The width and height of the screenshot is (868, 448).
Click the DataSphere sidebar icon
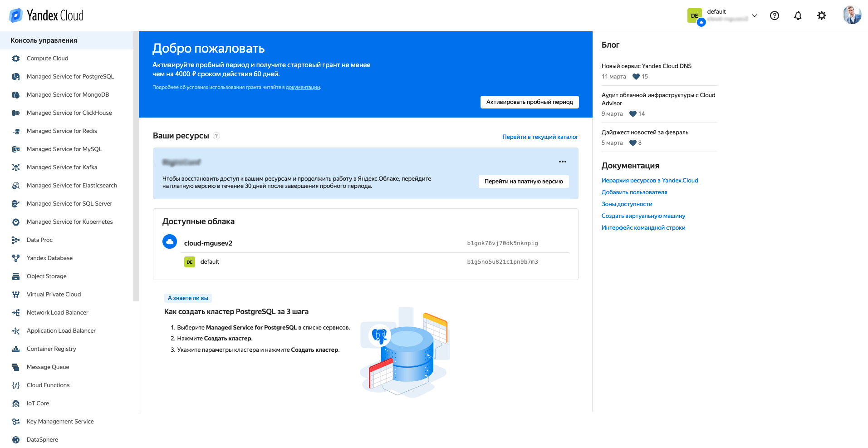(x=16, y=440)
